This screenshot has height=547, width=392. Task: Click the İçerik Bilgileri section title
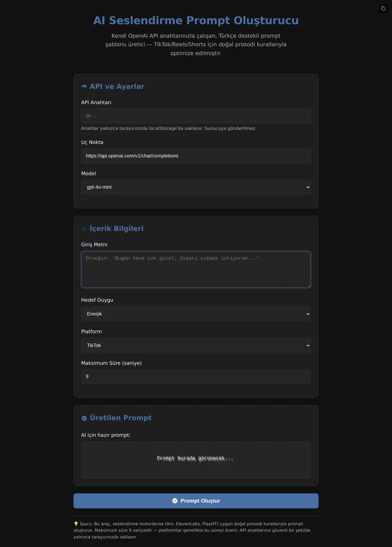[x=117, y=228]
